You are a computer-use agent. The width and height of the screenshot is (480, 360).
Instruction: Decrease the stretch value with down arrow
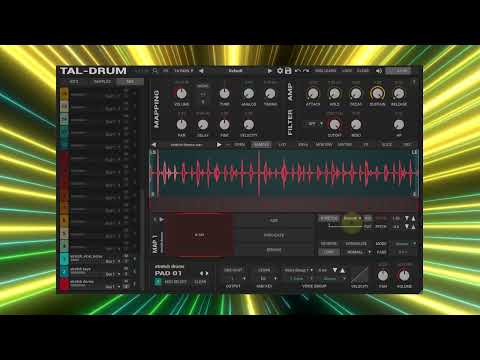[407, 218]
